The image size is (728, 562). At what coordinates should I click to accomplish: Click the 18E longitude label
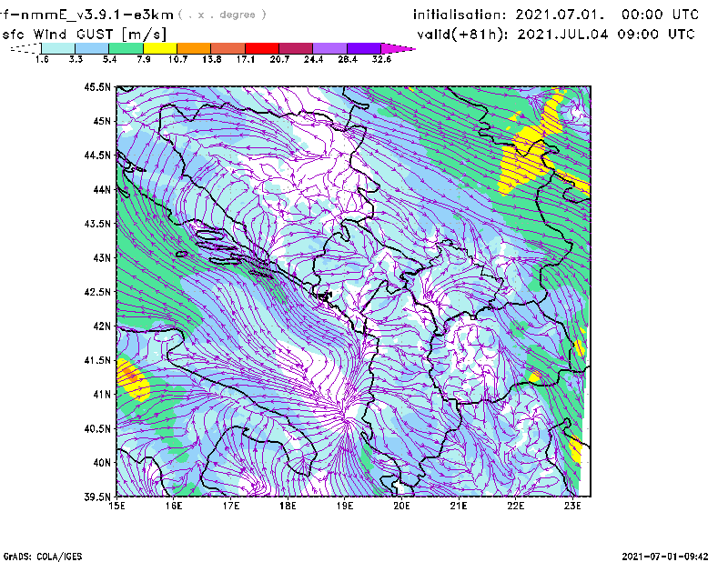(288, 506)
